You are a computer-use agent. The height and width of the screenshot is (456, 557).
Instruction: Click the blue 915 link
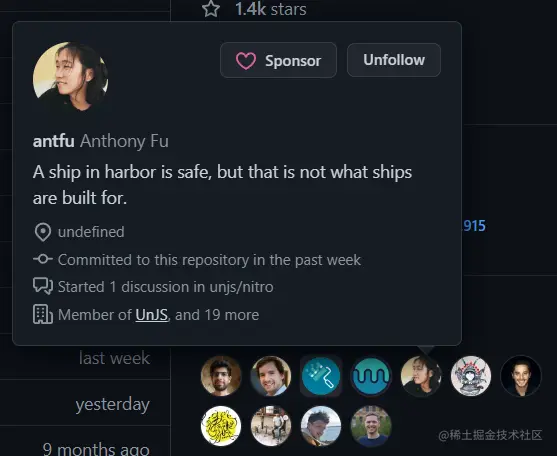click(x=474, y=226)
